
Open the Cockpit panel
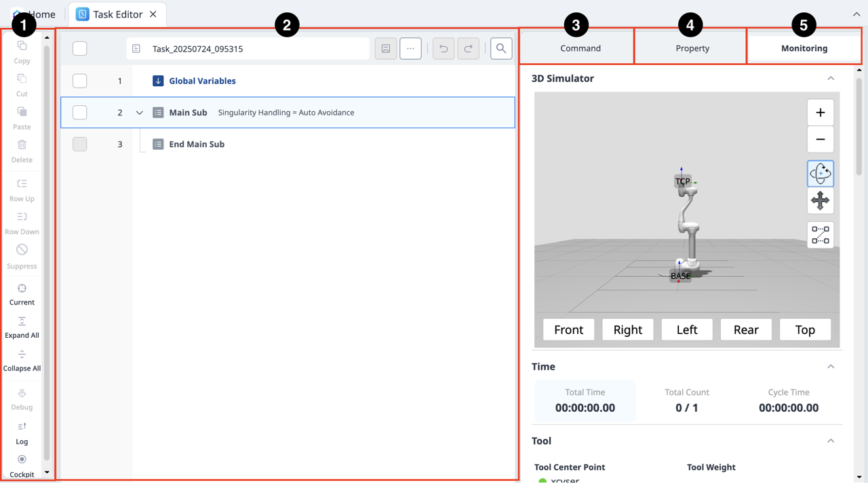coord(21,459)
